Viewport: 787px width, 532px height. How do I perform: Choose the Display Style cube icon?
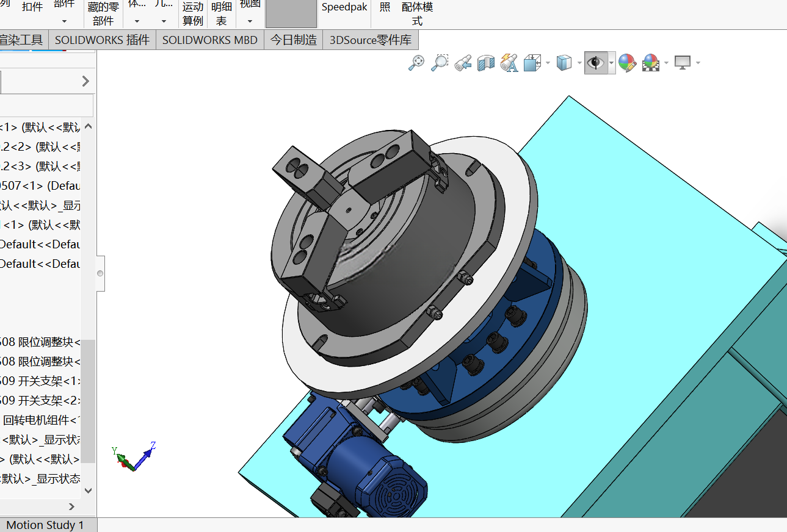[x=564, y=63]
